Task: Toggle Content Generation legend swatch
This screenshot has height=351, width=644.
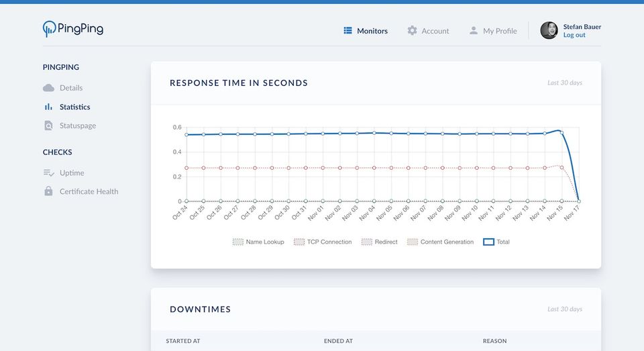Action: [413, 242]
